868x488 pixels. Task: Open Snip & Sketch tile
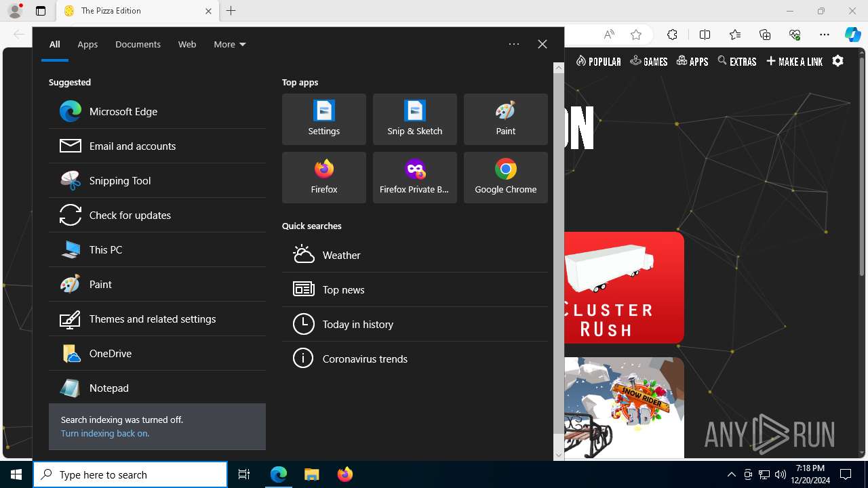tap(415, 119)
